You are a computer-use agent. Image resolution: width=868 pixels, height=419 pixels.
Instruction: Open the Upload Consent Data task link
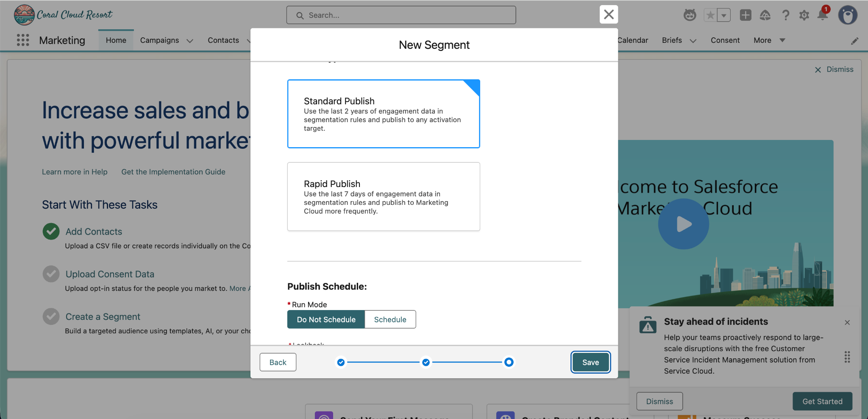click(110, 274)
